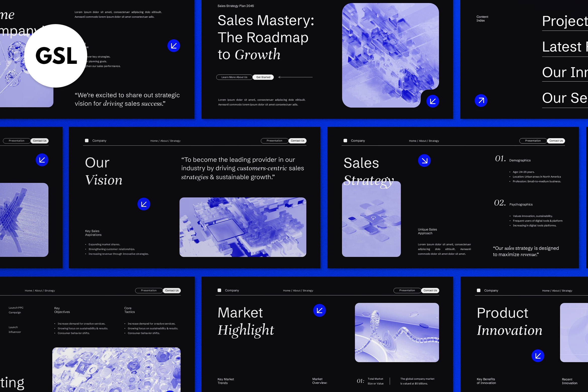The image size is (588, 392).
Task: Click the Get Started button
Action: tap(263, 77)
